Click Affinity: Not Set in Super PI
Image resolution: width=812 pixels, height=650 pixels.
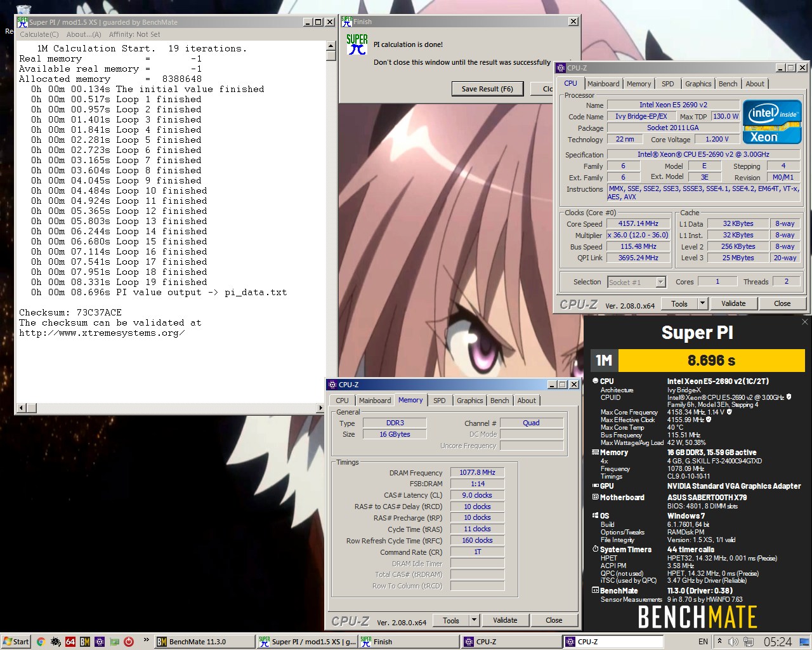tap(134, 34)
